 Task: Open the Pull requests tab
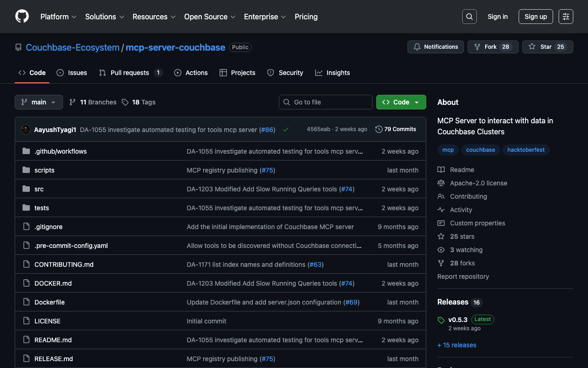pyautogui.click(x=130, y=73)
